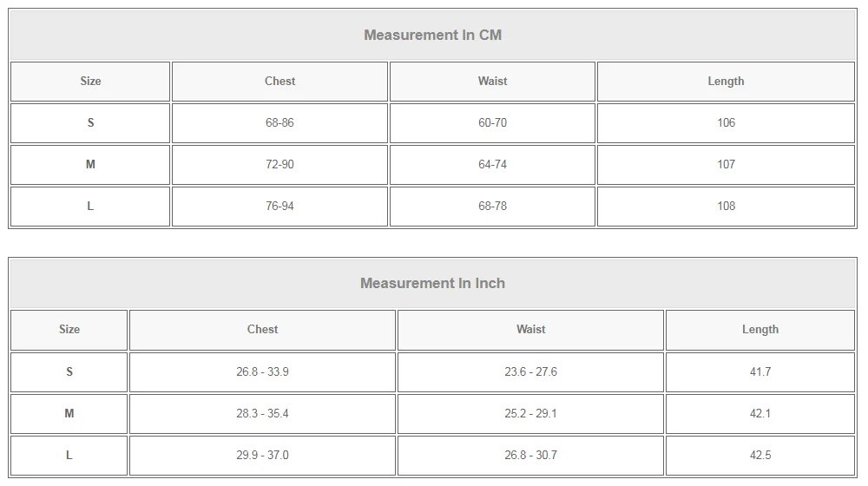Image resolution: width=868 pixels, height=486 pixels.
Task: Click the waist cell showing 25.2 - 29.1
Action: point(530,414)
